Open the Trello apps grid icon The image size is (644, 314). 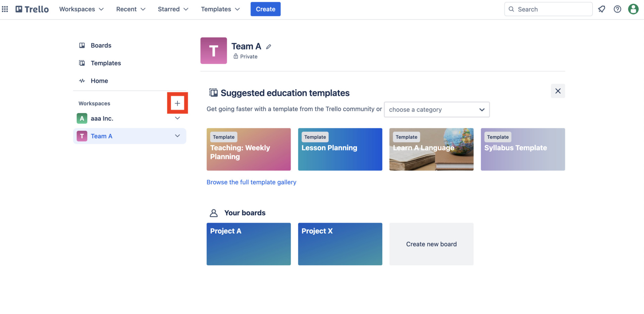(x=5, y=9)
